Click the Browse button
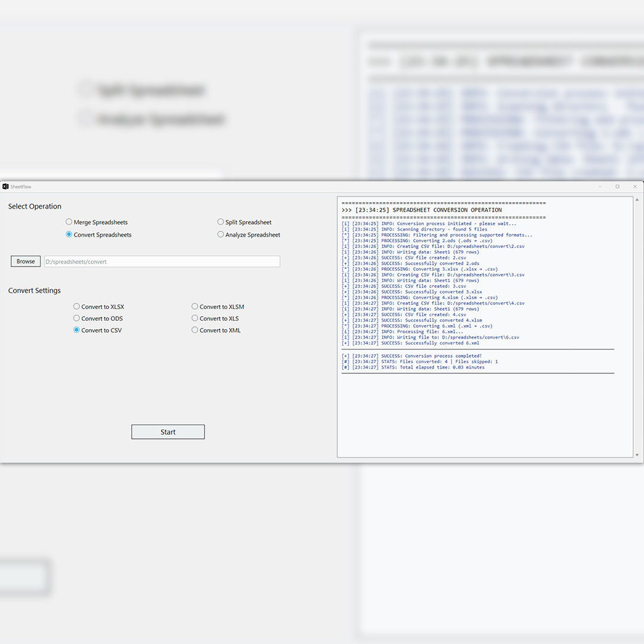644x644 pixels. coord(26,261)
